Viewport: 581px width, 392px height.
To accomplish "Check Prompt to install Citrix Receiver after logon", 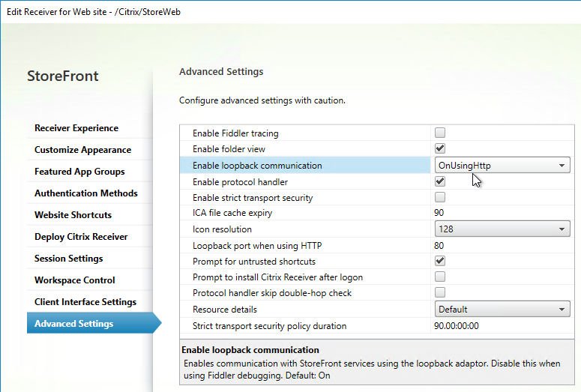I will [440, 277].
